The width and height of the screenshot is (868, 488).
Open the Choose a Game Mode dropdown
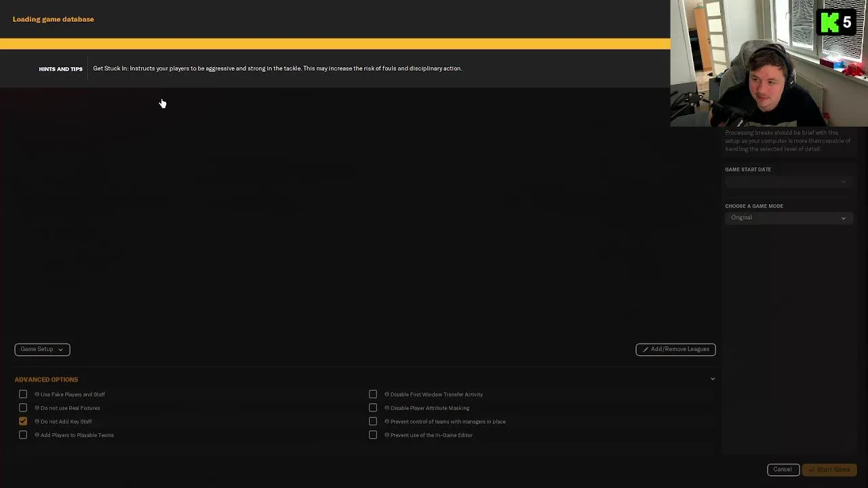point(788,218)
